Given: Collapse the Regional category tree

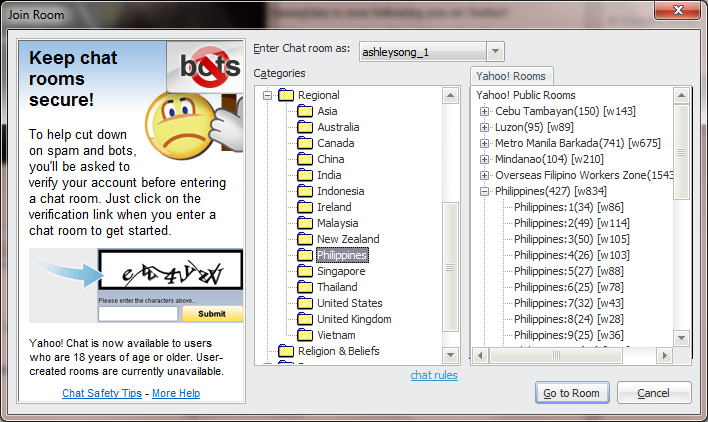Looking at the screenshot, I should pyautogui.click(x=268, y=95).
